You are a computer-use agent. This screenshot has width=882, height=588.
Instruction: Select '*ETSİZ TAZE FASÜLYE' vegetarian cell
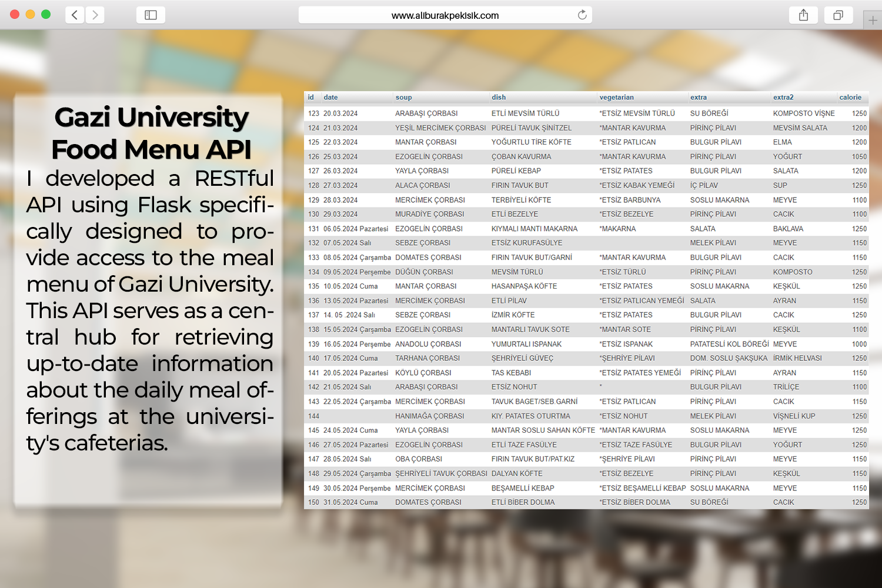pyautogui.click(x=636, y=445)
